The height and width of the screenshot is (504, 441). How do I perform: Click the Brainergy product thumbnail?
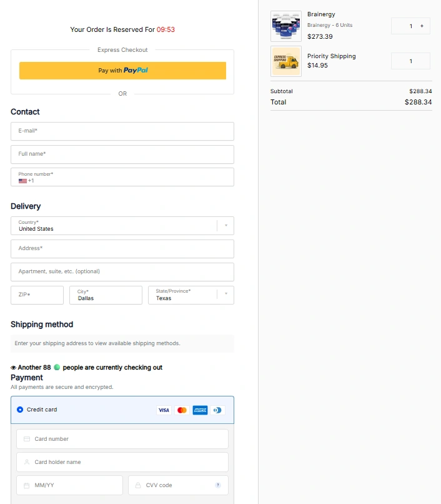point(286,26)
